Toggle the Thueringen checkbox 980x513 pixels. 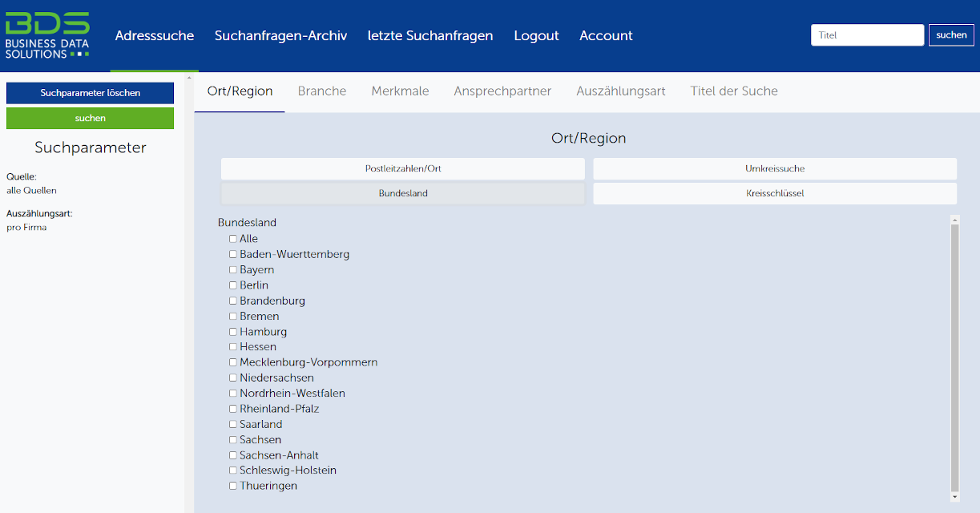point(233,486)
